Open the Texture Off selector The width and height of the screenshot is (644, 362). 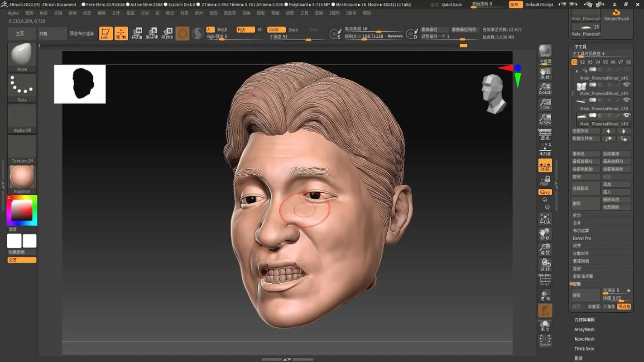[x=22, y=149]
